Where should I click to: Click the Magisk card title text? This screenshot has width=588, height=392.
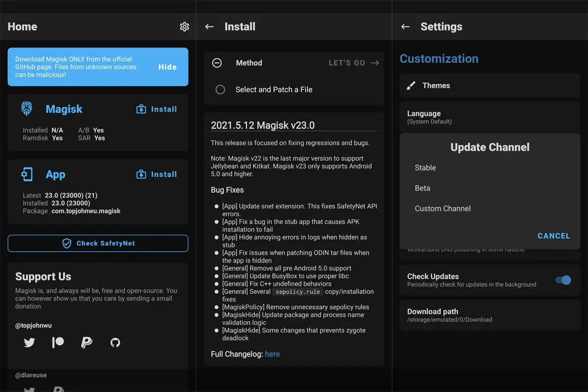coord(64,109)
